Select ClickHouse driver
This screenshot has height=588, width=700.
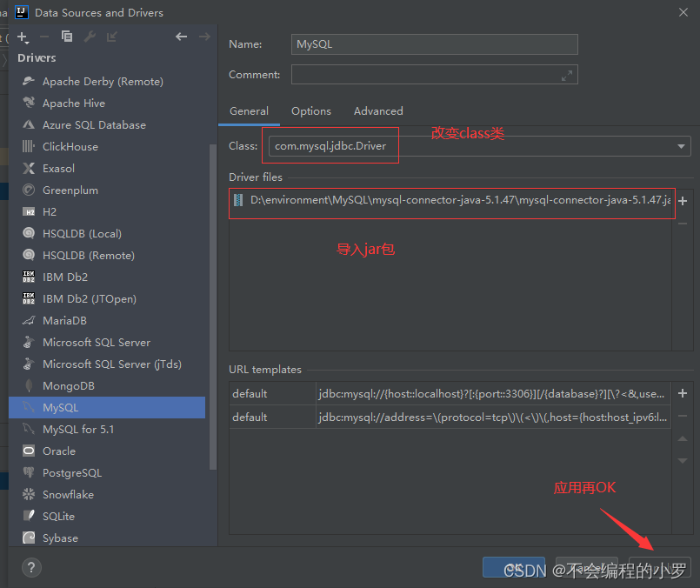point(107,146)
